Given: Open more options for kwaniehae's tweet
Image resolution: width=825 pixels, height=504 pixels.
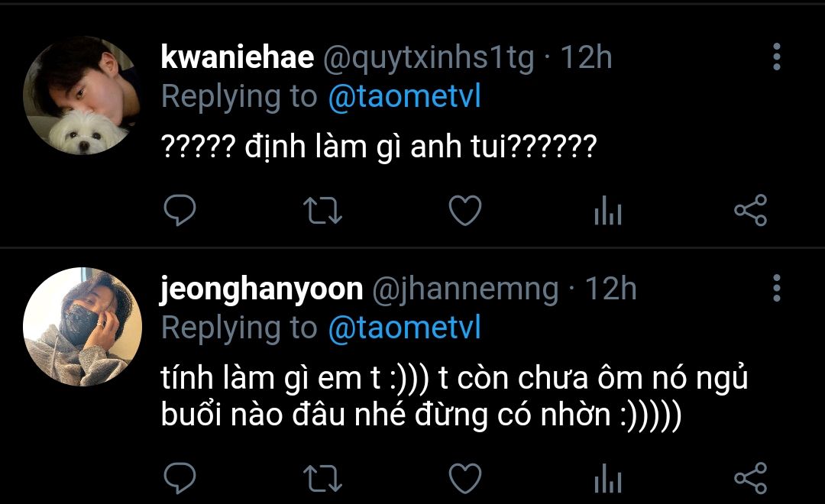Looking at the screenshot, I should pyautogui.click(x=776, y=57).
